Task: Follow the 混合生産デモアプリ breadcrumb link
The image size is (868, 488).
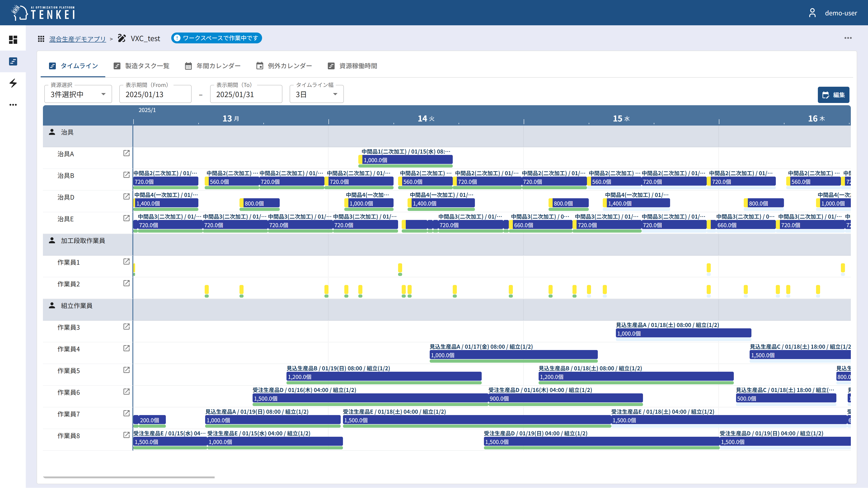Action: click(77, 39)
